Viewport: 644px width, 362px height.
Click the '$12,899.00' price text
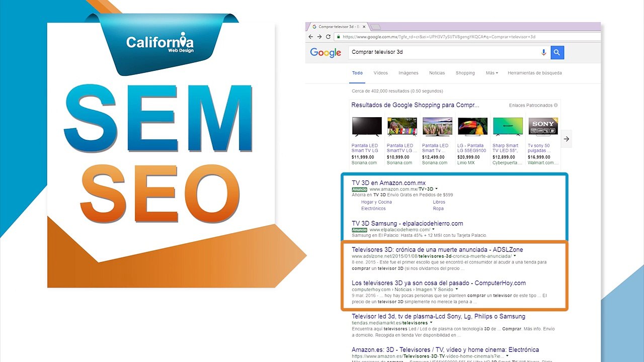click(x=504, y=157)
